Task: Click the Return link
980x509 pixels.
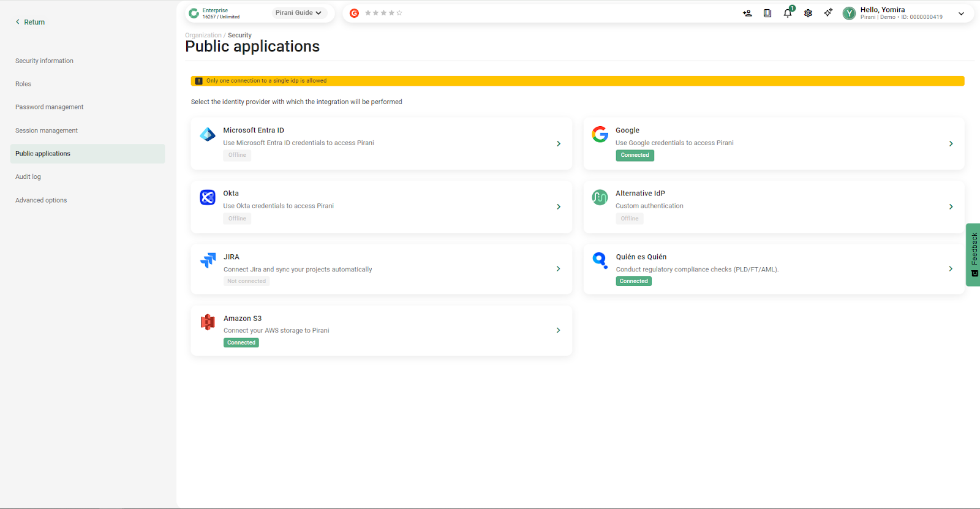Action: point(31,22)
